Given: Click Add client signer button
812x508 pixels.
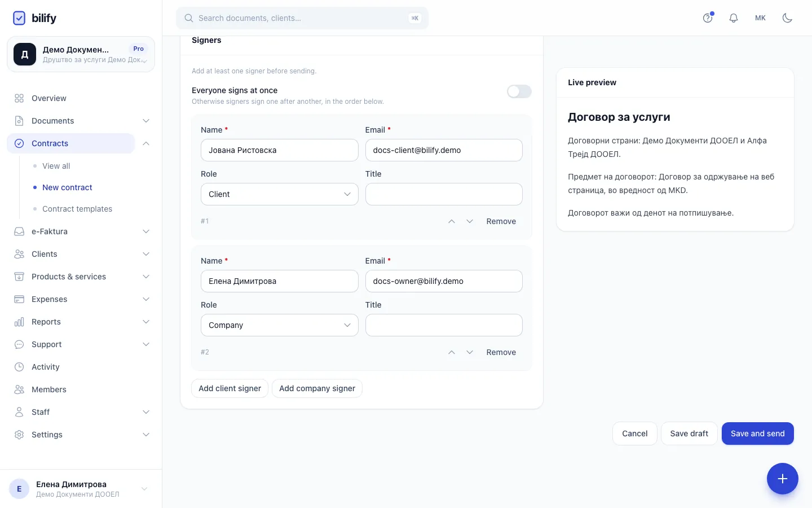Looking at the screenshot, I should tap(230, 388).
